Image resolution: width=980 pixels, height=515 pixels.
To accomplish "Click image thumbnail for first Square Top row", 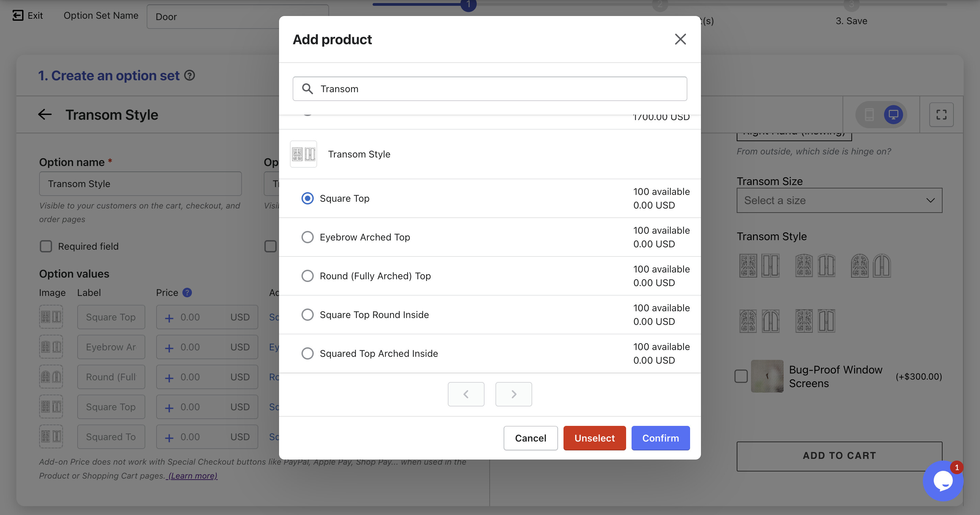I will click(x=51, y=317).
